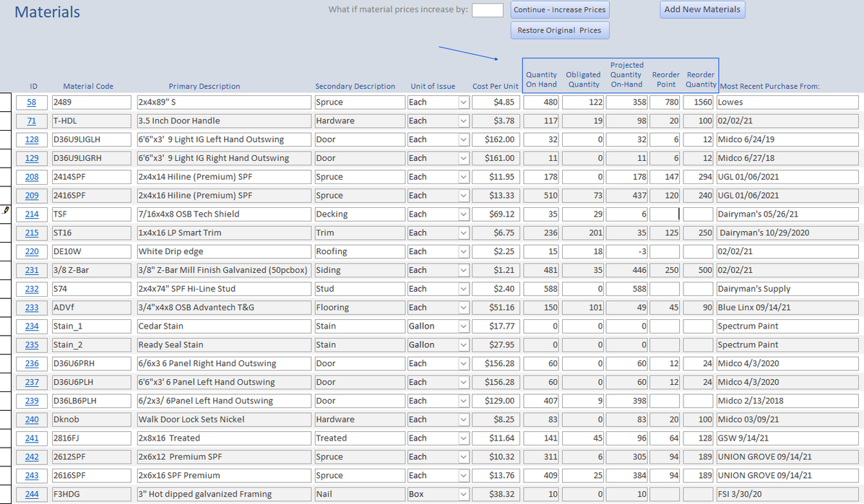Click the Secondary Description field showing Flooring

click(x=359, y=308)
